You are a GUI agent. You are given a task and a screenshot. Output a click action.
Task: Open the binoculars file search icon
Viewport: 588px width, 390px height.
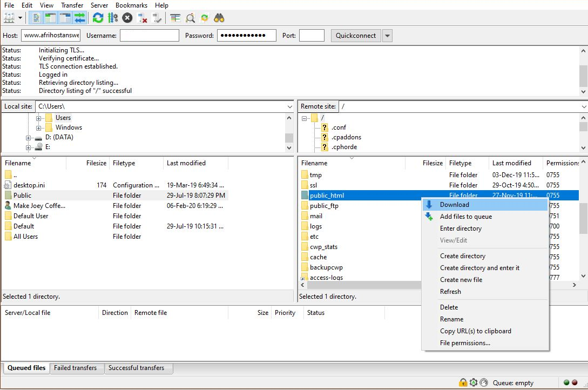pos(219,18)
